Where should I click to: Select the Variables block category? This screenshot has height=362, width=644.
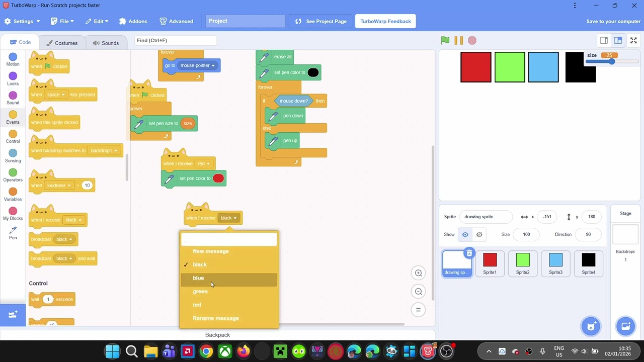(x=13, y=195)
